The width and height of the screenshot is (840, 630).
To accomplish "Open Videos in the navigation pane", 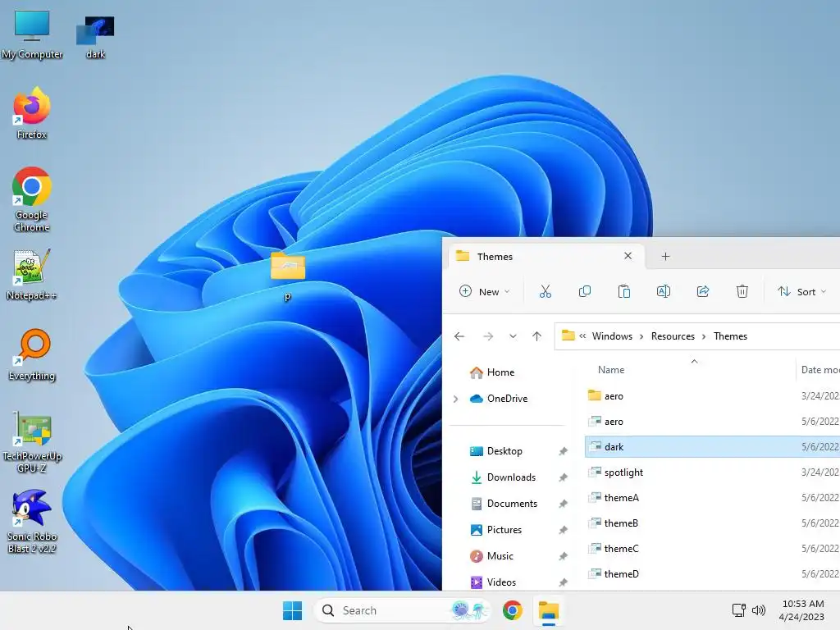I will pos(493,582).
